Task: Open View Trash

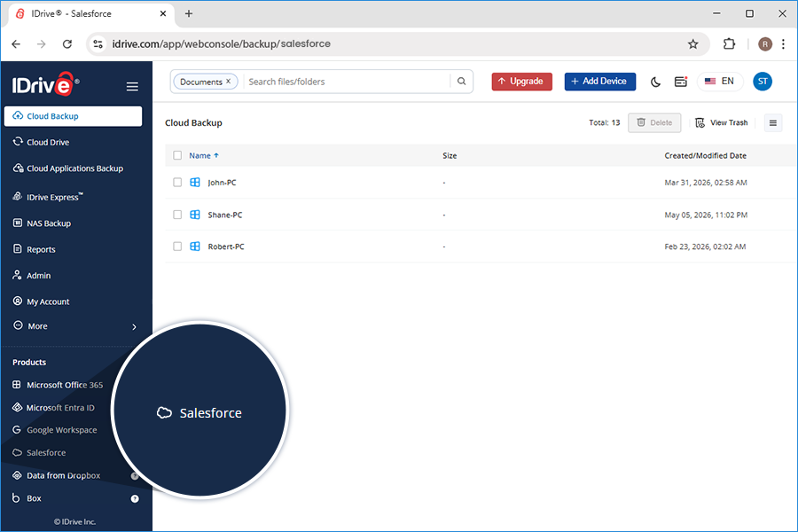Action: tap(722, 122)
